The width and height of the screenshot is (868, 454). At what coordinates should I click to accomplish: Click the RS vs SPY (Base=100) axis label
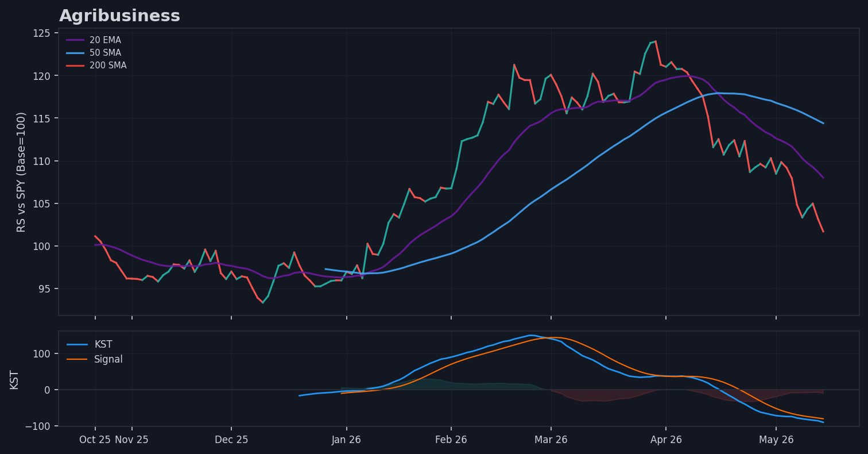click(22, 172)
